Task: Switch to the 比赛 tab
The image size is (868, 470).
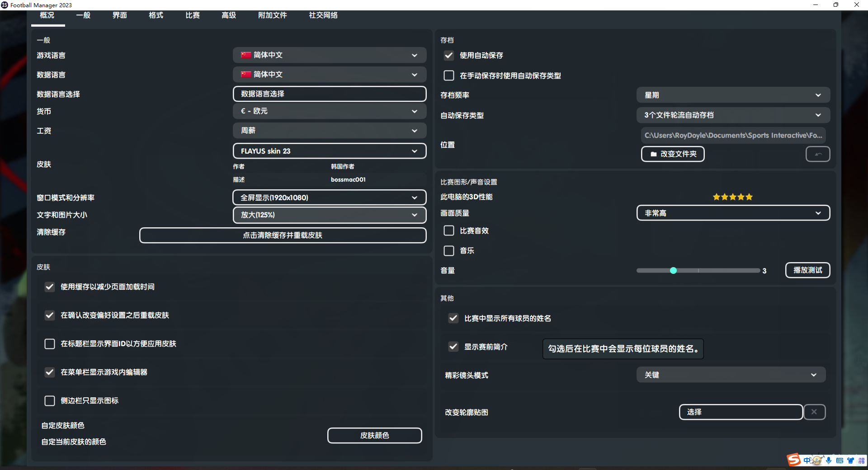Action: coord(193,15)
